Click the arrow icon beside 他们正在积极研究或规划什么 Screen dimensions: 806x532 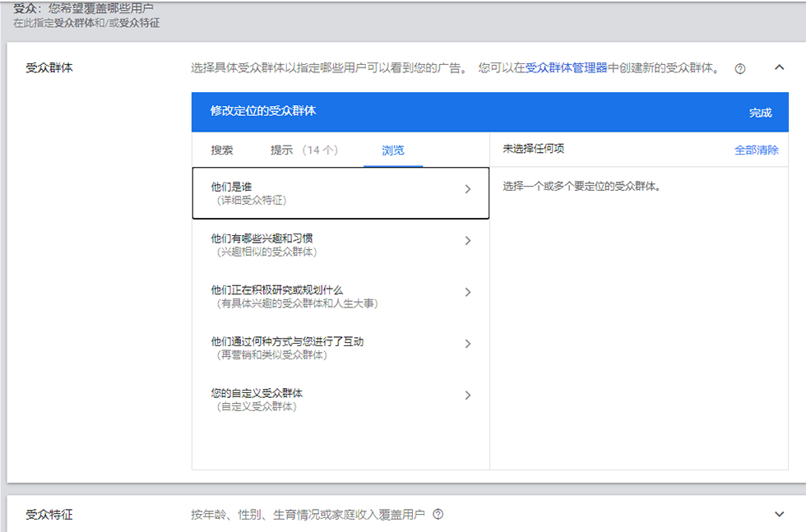467,293
